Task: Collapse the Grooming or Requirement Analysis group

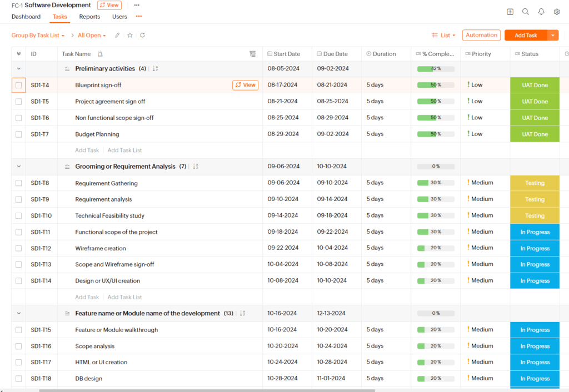Action: point(19,167)
